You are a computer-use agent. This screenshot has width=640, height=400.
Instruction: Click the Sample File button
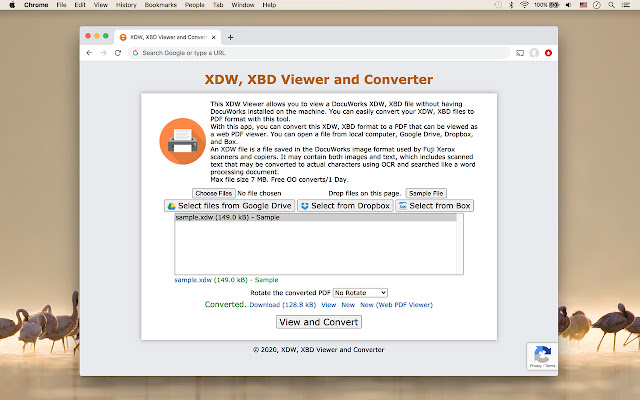(x=426, y=193)
